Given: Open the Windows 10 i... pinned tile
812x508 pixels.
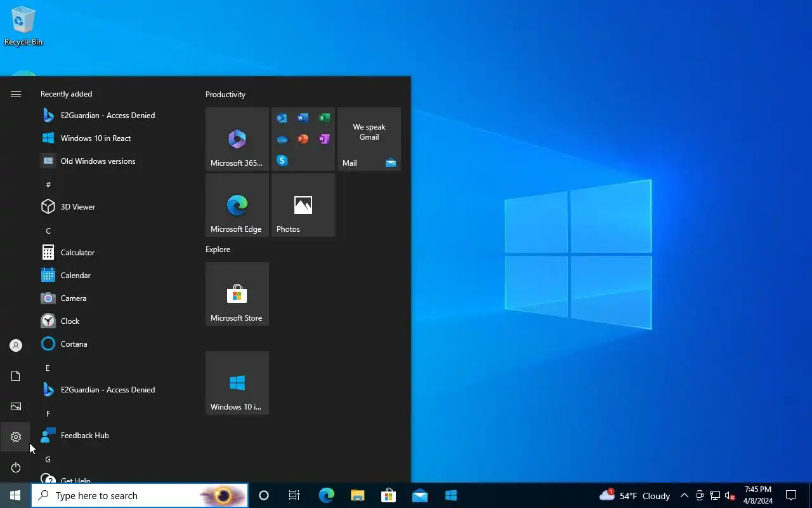Looking at the screenshot, I should pyautogui.click(x=237, y=383).
